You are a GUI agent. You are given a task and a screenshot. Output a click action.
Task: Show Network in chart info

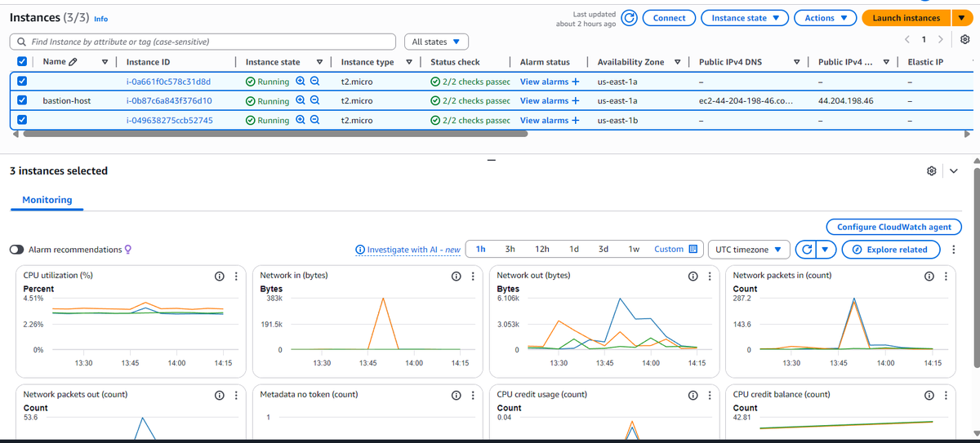[456, 277]
